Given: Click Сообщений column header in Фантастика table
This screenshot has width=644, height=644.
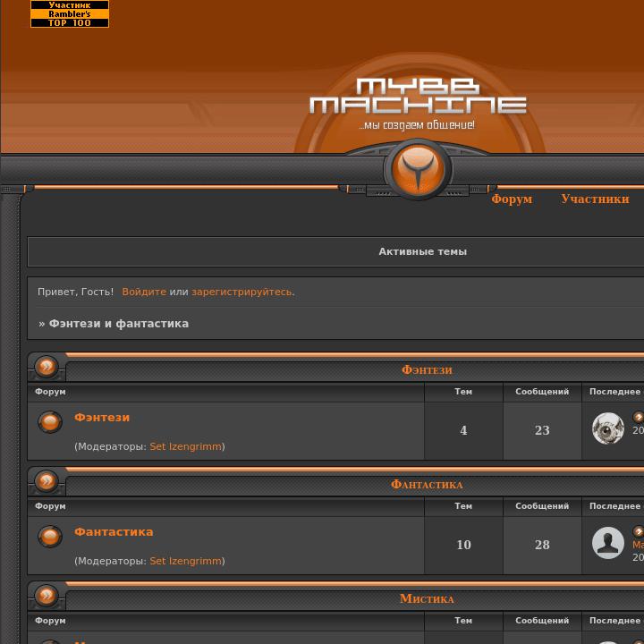Looking at the screenshot, I should [x=542, y=506].
